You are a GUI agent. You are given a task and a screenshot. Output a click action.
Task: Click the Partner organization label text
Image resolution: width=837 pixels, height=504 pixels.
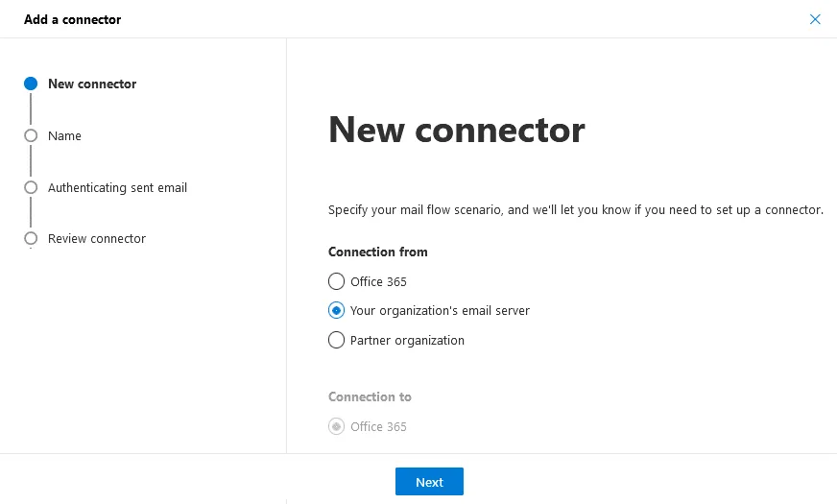tap(407, 340)
